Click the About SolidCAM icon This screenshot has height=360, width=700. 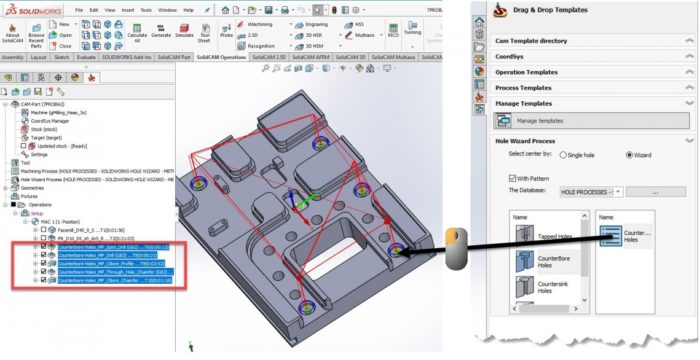coord(12,33)
